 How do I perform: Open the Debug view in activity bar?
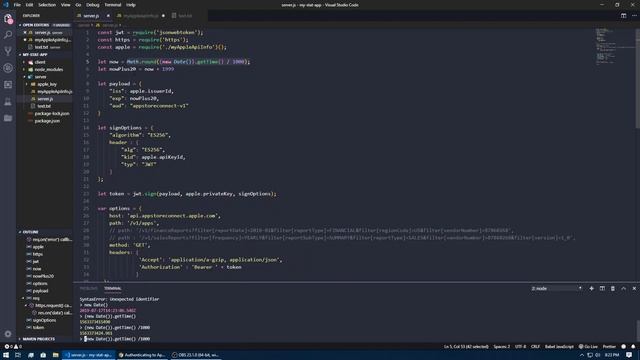pyautogui.click(x=8, y=68)
